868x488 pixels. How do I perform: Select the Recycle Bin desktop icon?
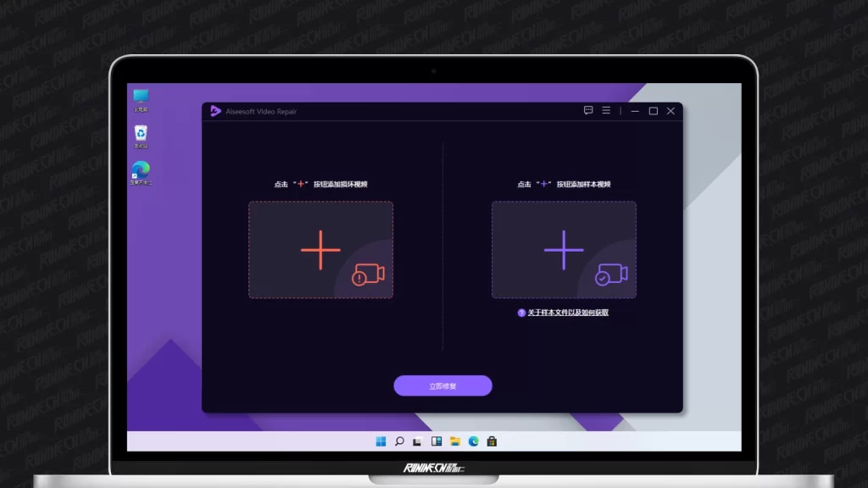point(141,134)
